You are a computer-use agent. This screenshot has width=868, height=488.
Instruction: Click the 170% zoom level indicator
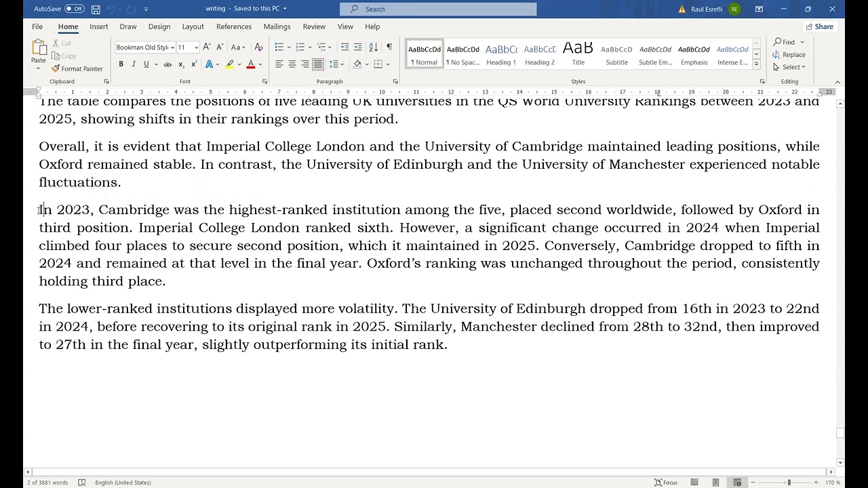(x=833, y=483)
